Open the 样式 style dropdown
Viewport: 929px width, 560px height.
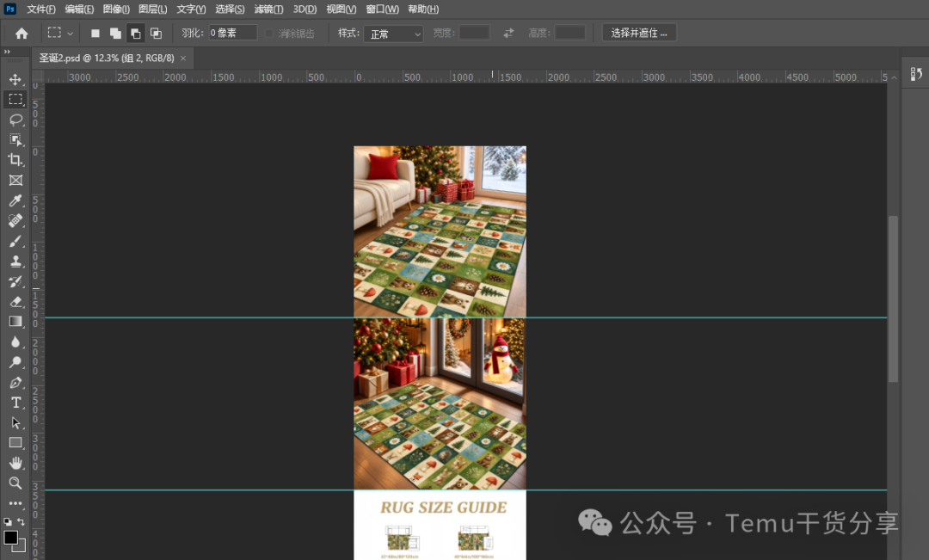393,34
